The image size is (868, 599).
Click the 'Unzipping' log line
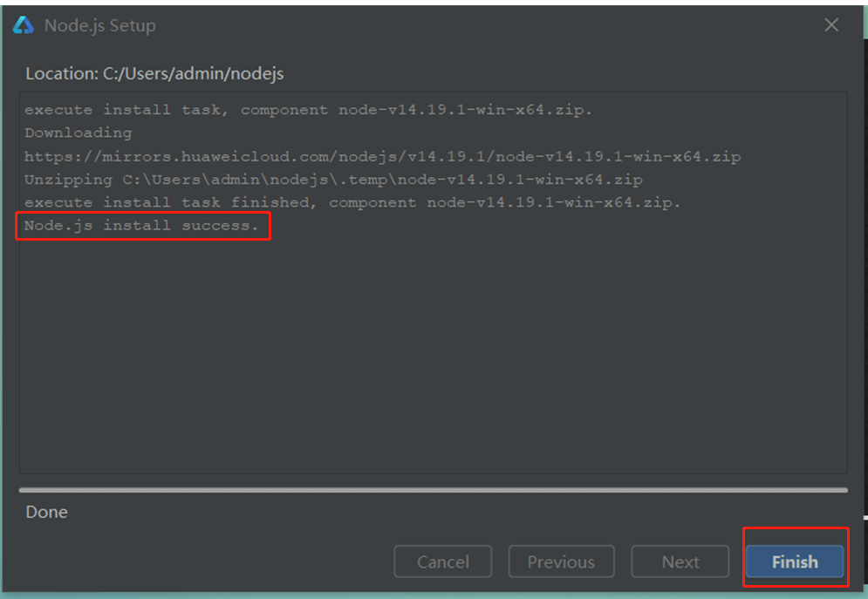333,180
